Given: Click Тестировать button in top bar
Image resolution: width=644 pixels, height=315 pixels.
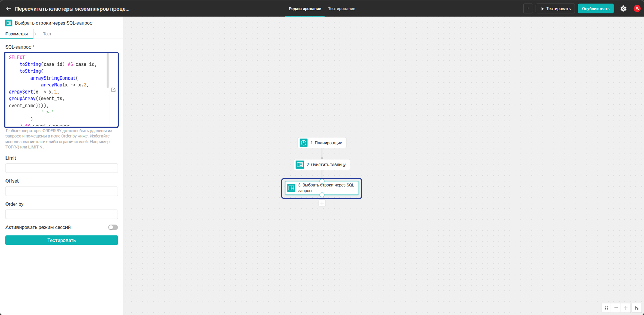Looking at the screenshot, I should [556, 9].
